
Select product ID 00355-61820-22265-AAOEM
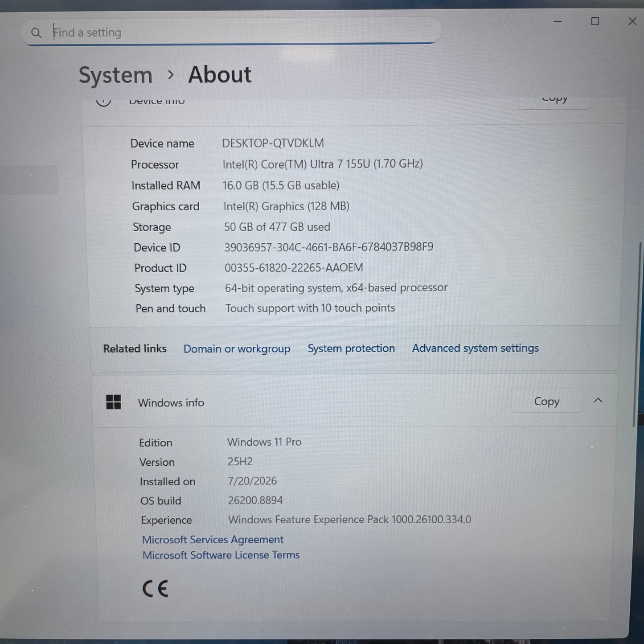[x=294, y=267]
